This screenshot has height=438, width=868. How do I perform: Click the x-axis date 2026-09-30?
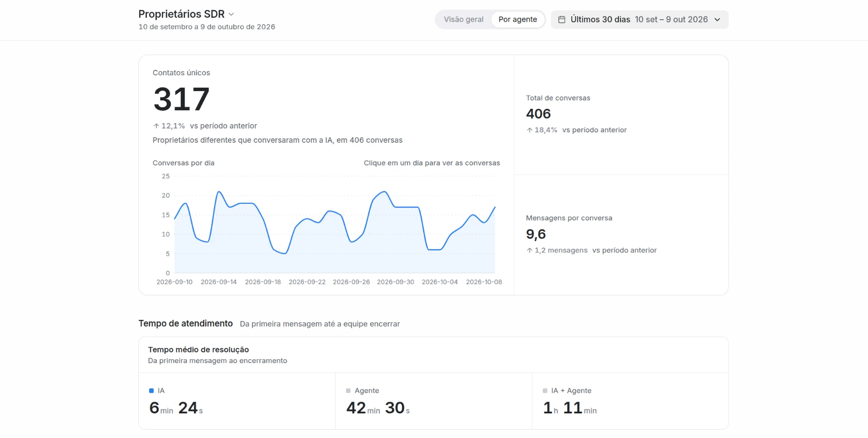396,282
